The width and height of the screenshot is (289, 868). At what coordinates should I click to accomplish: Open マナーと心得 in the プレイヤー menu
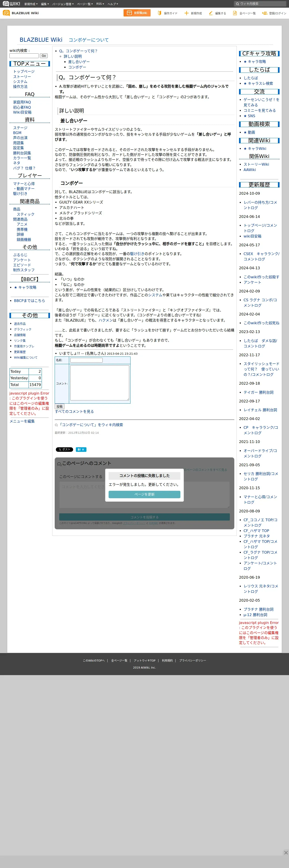pyautogui.click(x=24, y=184)
